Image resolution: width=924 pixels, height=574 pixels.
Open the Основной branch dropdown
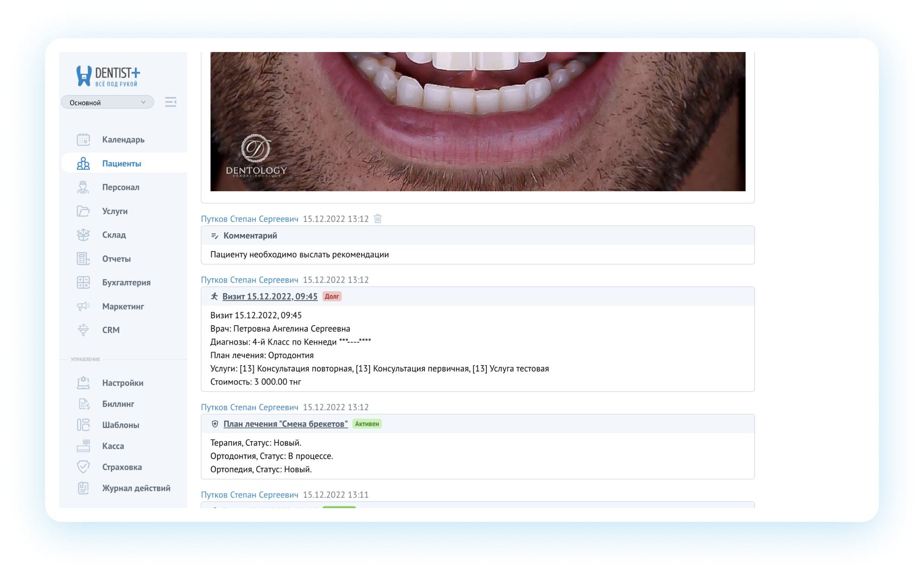tap(107, 102)
